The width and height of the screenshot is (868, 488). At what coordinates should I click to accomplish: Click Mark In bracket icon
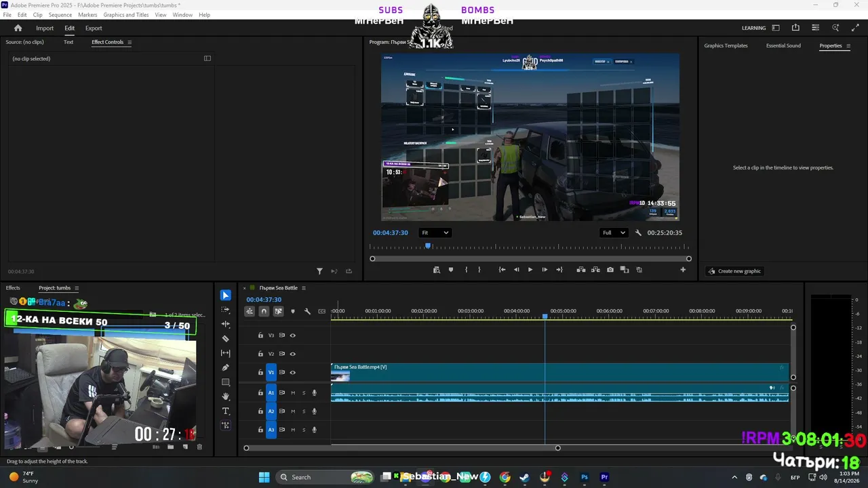pyautogui.click(x=466, y=270)
